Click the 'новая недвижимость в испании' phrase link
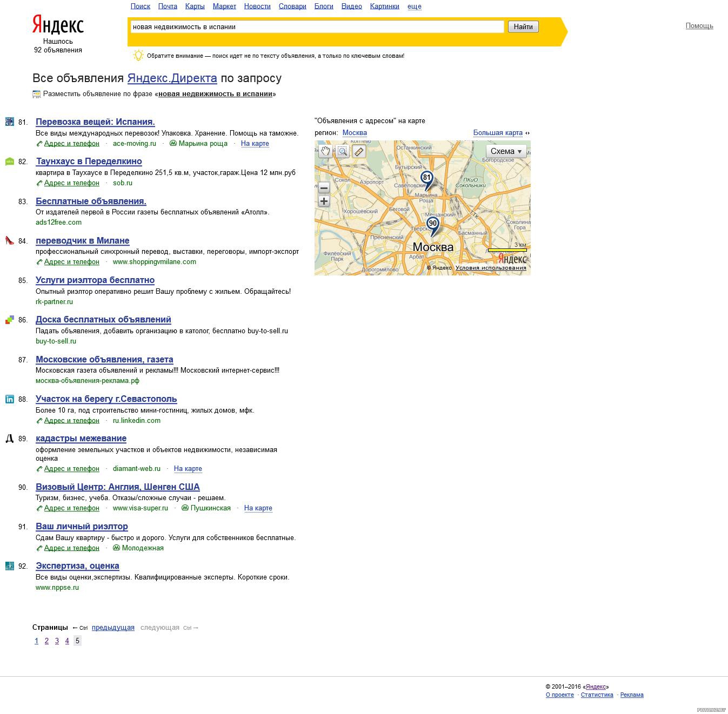Viewport: 728px width, 714px height. point(215,94)
